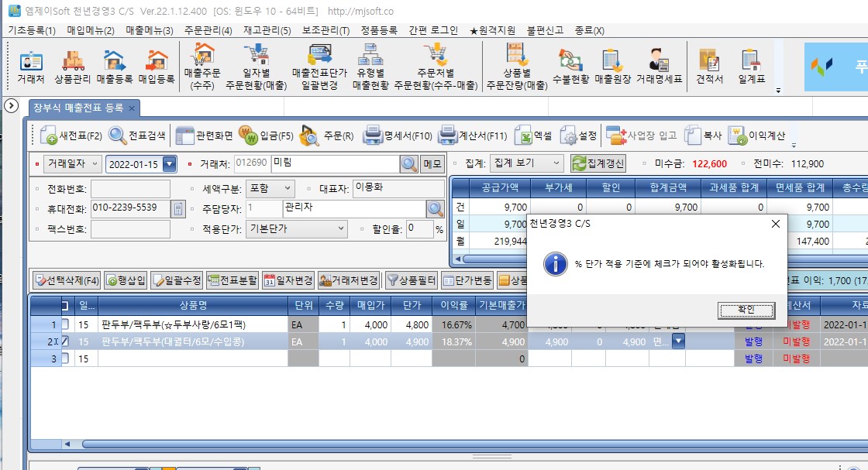Open 관련화면 related screens

point(204,136)
